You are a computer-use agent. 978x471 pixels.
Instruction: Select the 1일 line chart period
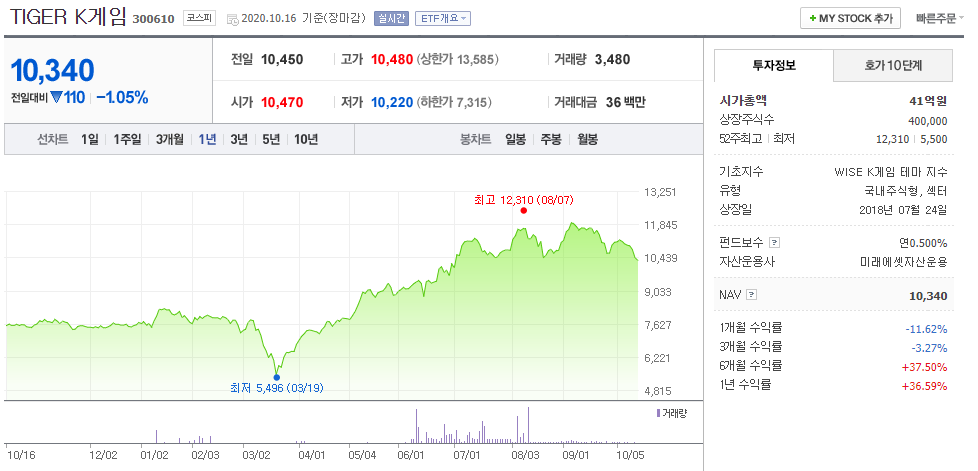pyautogui.click(x=90, y=140)
